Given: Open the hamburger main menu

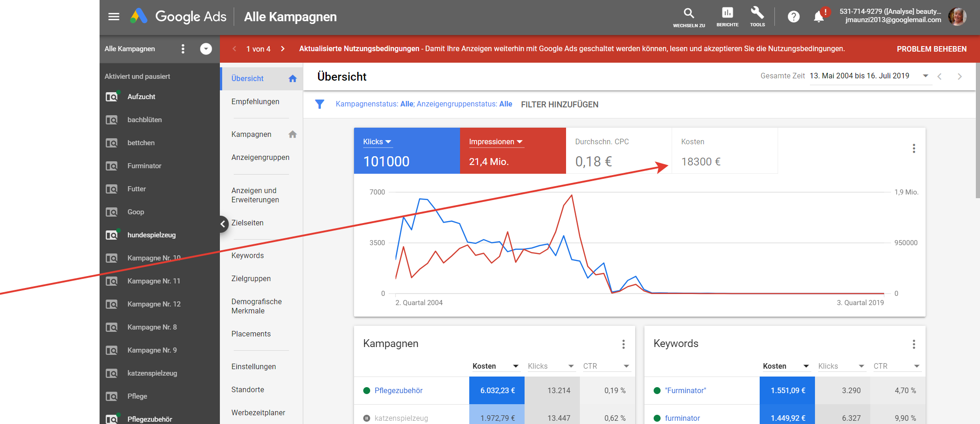Looking at the screenshot, I should point(113,17).
